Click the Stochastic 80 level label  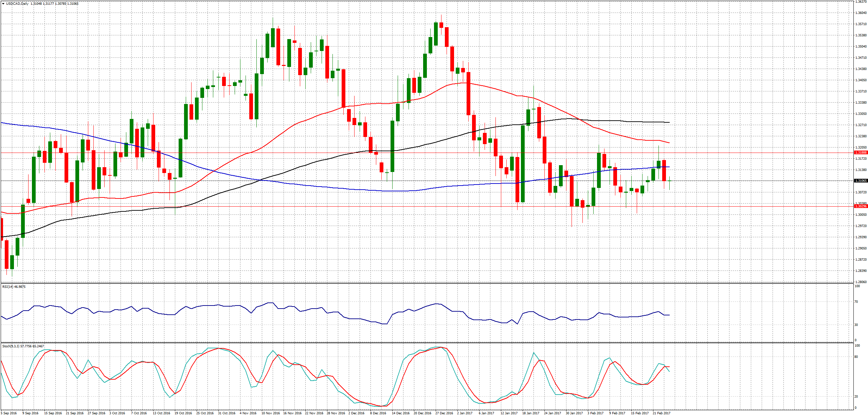pos(856,357)
